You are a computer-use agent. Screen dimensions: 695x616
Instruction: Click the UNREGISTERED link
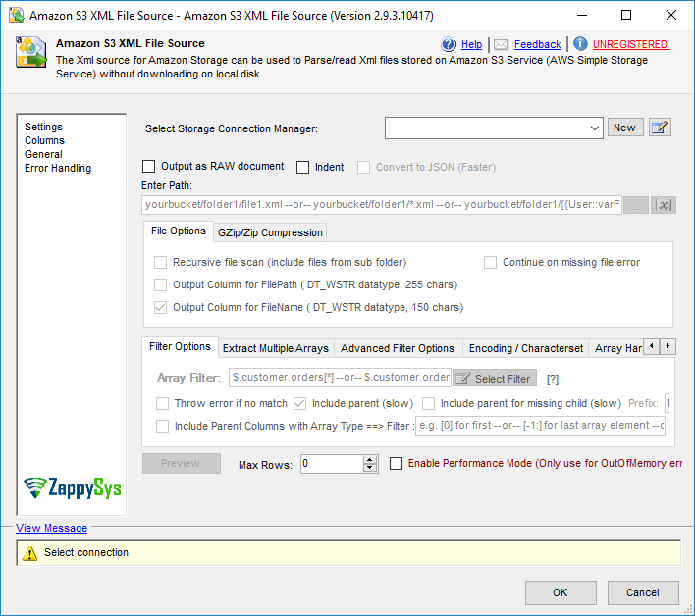pos(630,44)
